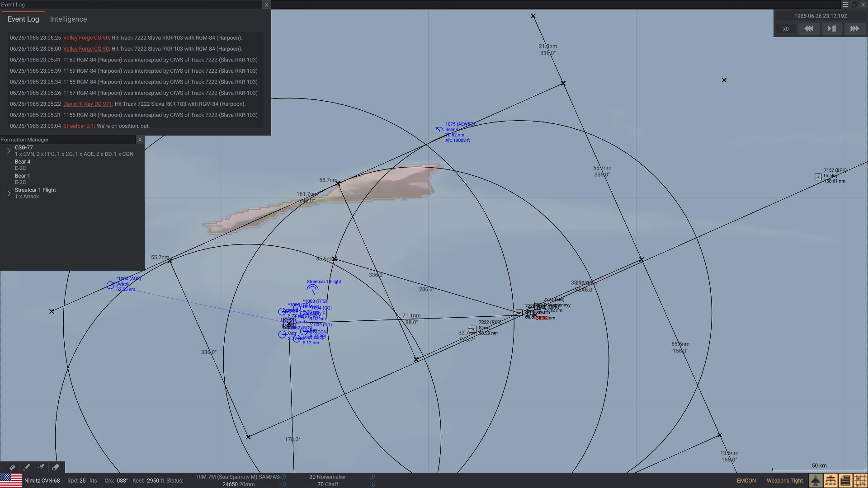This screenshot has width=868, height=488.
Task: Expand the Streetcar 1 Flight group
Action: (9, 193)
